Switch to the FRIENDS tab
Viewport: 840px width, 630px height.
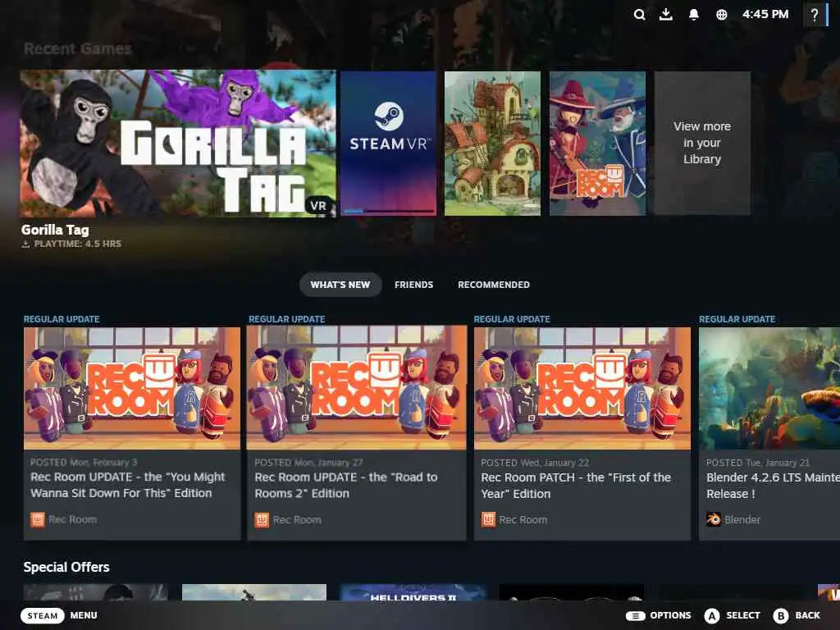(x=413, y=285)
